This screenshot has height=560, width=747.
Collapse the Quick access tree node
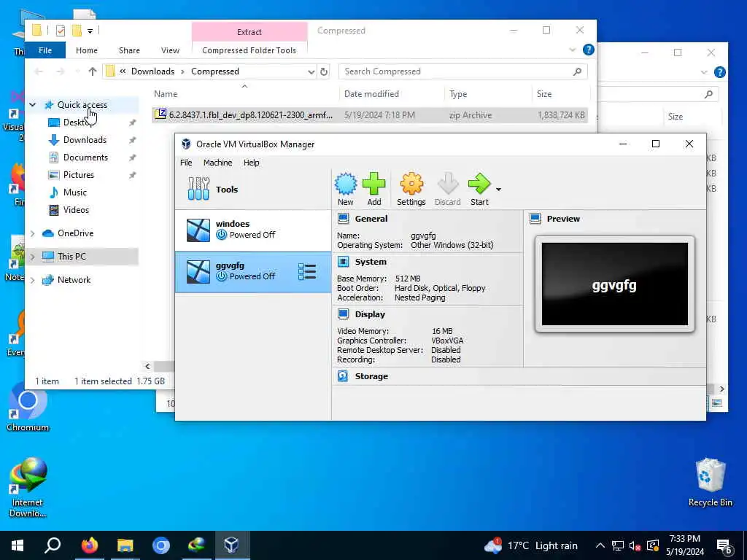32,105
